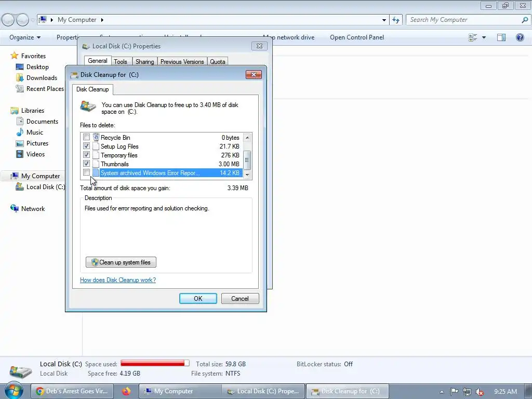Click the Setup Log Files file icon

(x=96, y=146)
